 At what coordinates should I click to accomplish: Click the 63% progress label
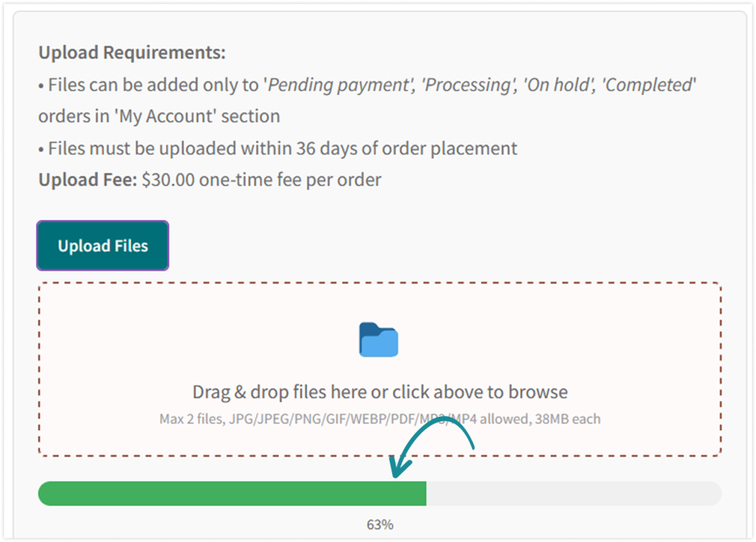tap(380, 524)
